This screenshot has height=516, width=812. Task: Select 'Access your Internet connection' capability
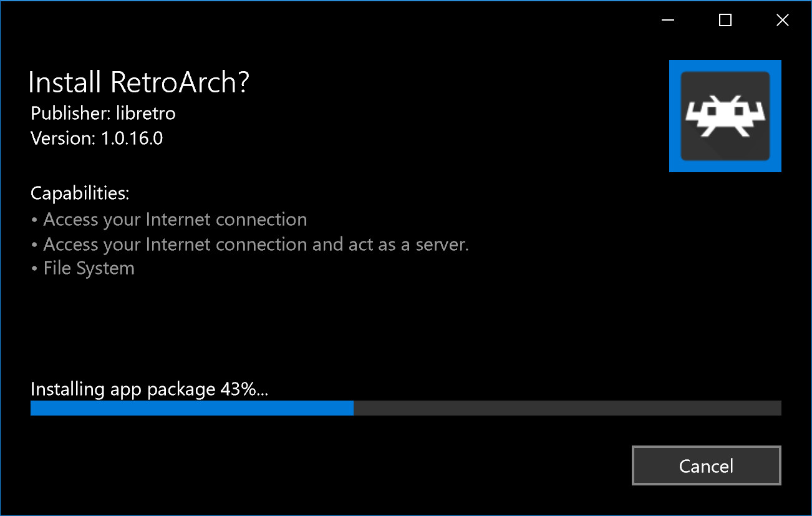click(175, 219)
